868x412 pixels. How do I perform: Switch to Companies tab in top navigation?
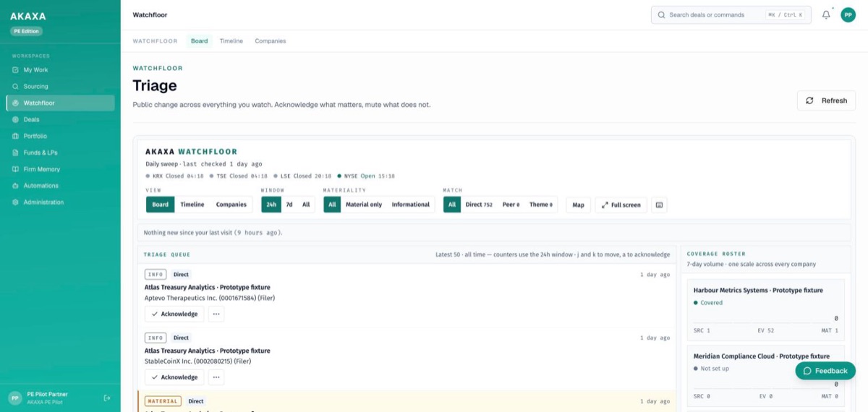271,41
